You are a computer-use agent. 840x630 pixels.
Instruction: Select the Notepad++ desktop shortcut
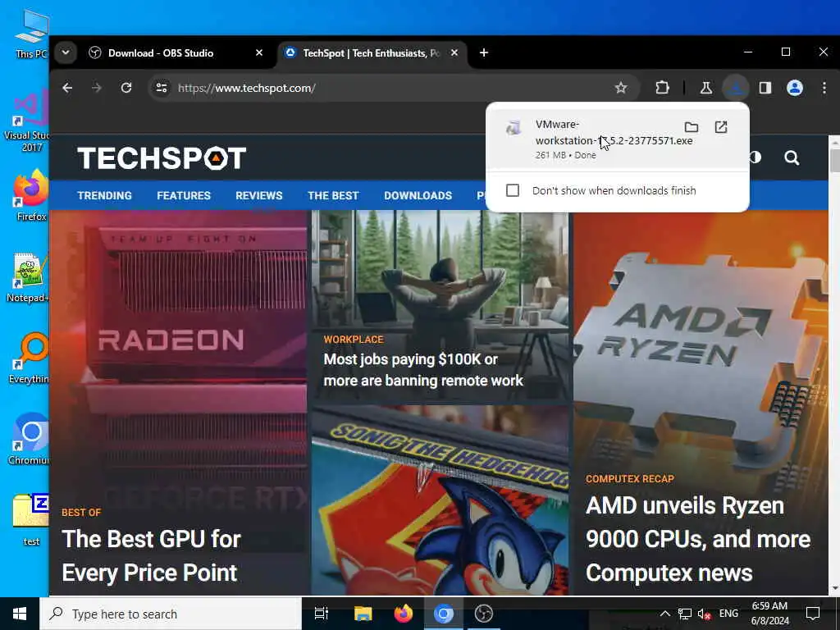(29, 277)
